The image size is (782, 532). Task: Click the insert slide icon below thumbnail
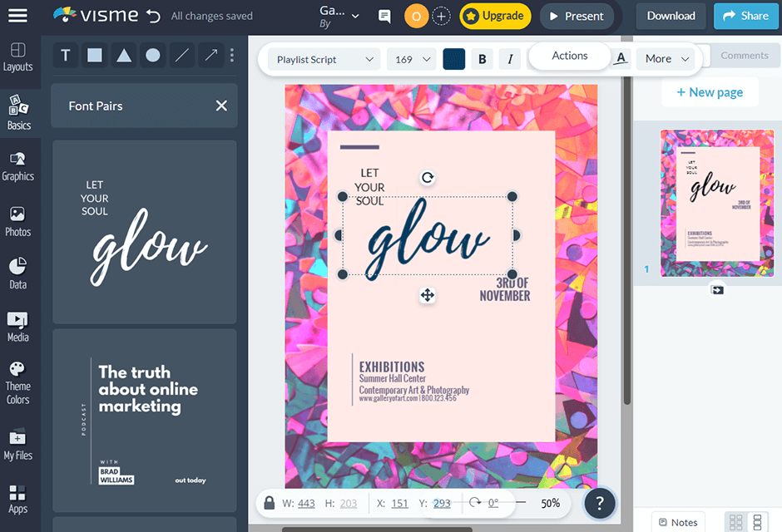[717, 290]
